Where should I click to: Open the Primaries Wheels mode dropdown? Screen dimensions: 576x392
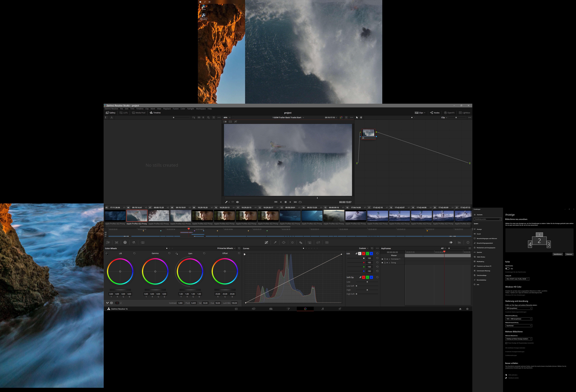[226, 248]
